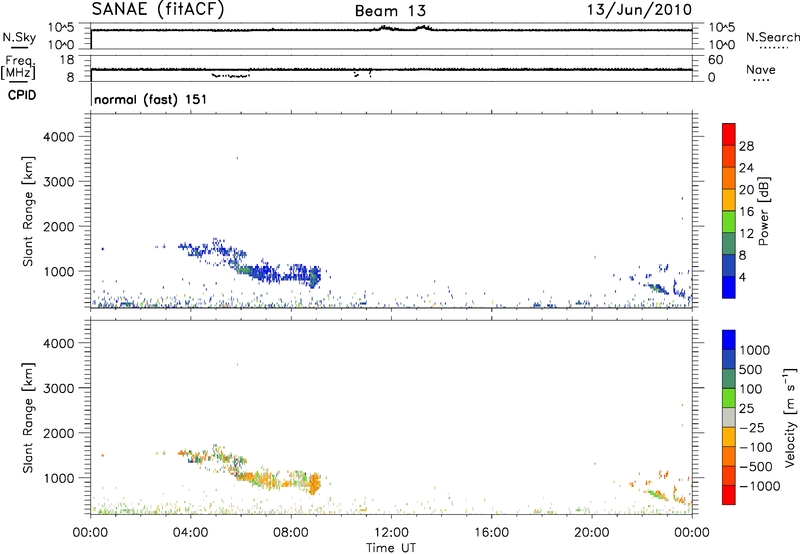Click the N.Sky legend label
Screen dimensions: 800x554
[x=19, y=38]
